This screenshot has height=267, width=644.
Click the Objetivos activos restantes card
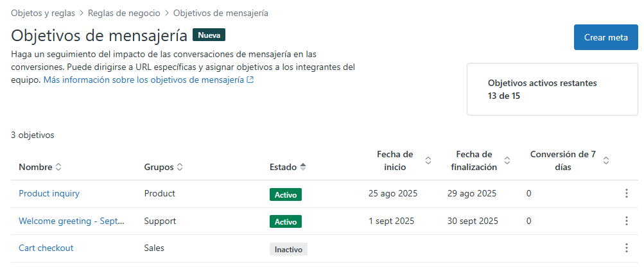pyautogui.click(x=552, y=90)
